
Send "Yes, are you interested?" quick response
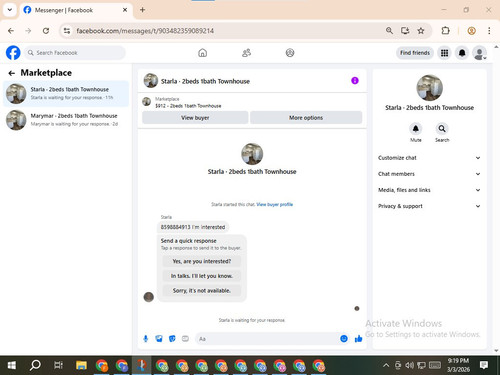[202, 261]
